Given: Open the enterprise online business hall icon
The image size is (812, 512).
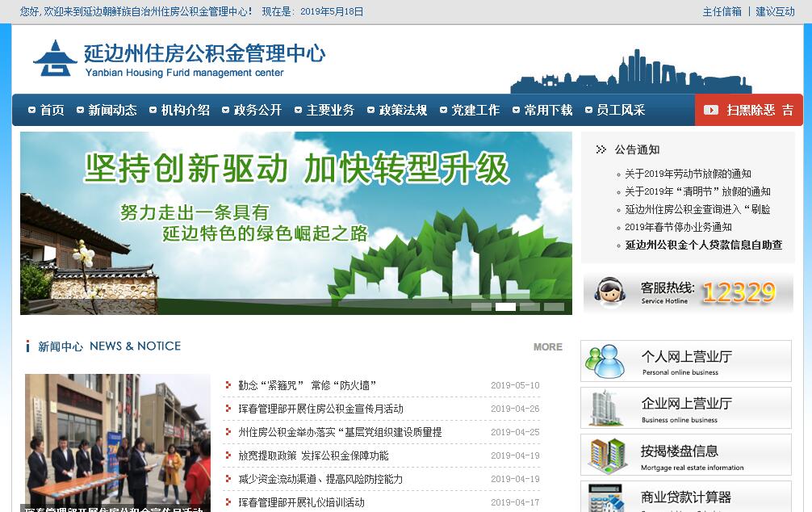Looking at the screenshot, I should point(605,408).
